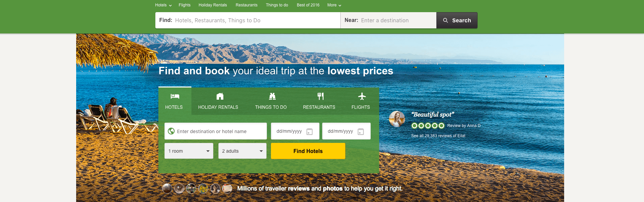The image size is (644, 202).
Task: Click the fork and knife Restaurants icon
Action: point(320,96)
